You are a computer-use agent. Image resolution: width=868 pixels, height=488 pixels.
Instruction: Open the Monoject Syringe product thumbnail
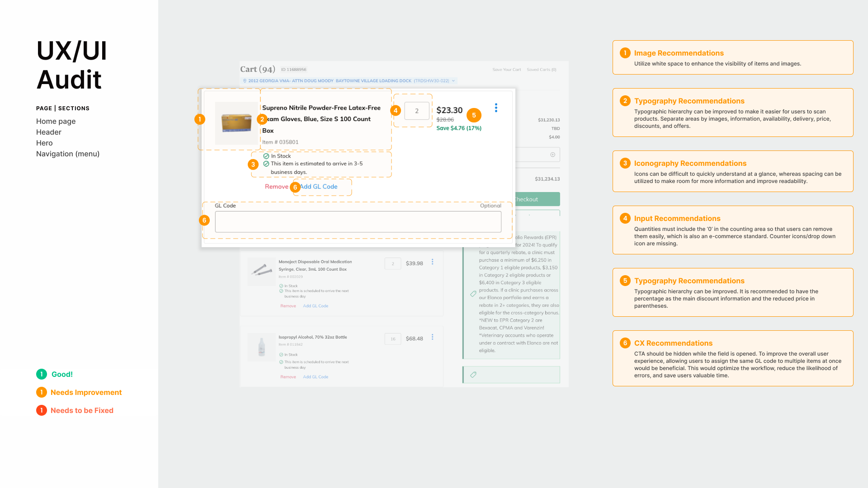[x=262, y=272]
